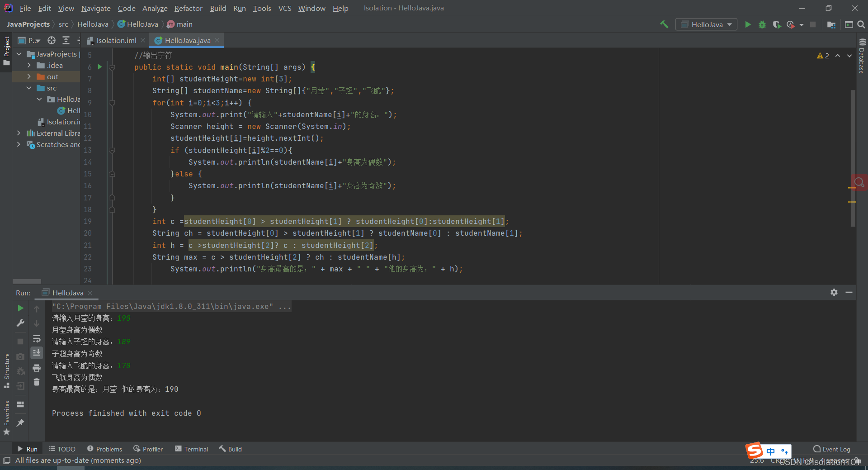This screenshot has height=470, width=868.
Task: Rerun HelloJava in the Run panel
Action: (x=20, y=308)
